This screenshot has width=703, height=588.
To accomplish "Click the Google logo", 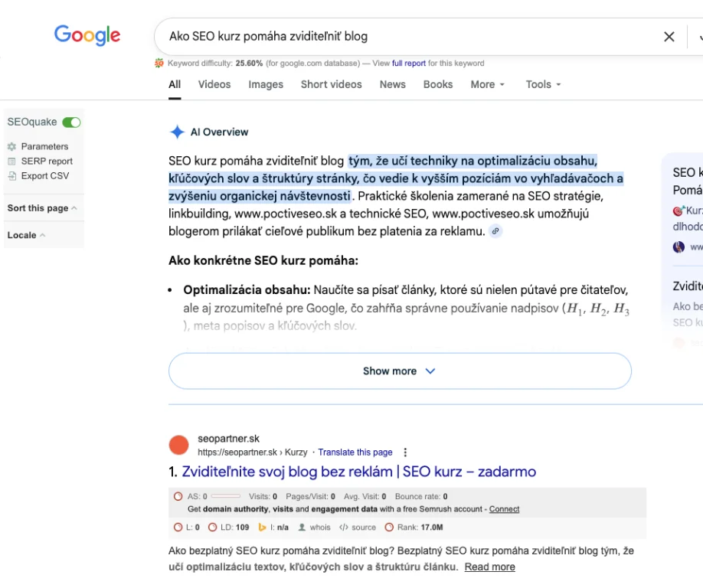I will (87, 35).
